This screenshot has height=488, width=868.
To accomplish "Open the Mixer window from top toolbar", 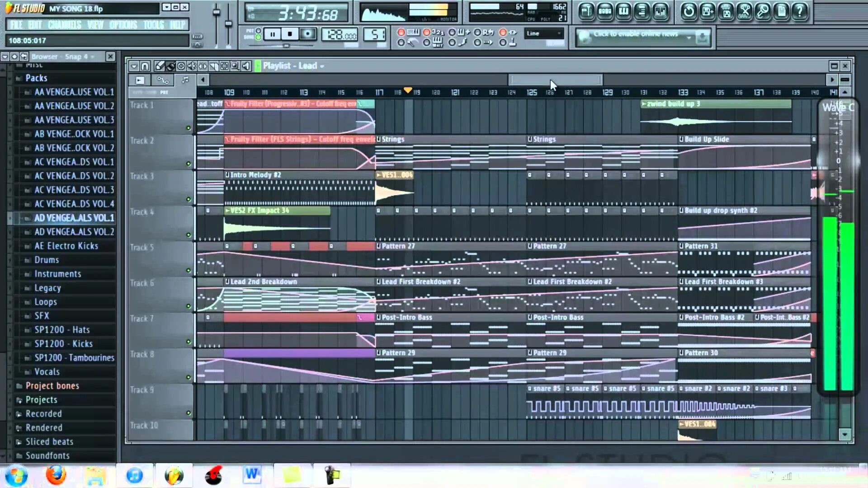I will tap(660, 11).
